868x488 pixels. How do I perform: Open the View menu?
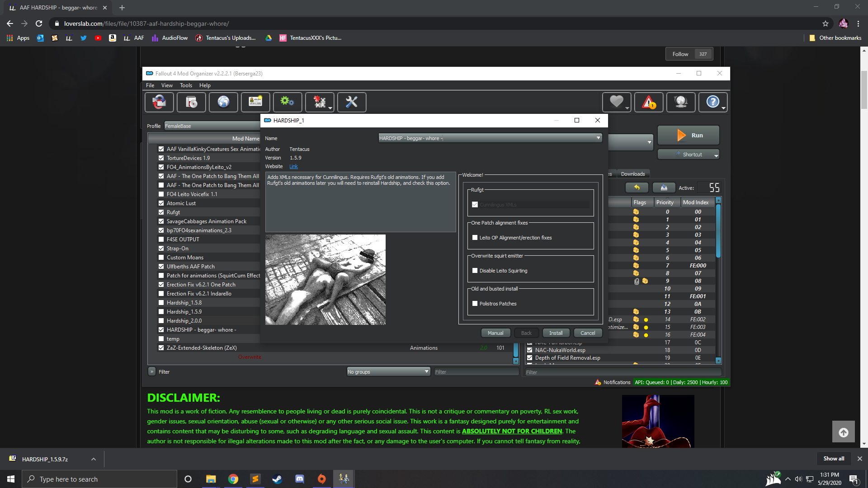coord(167,85)
